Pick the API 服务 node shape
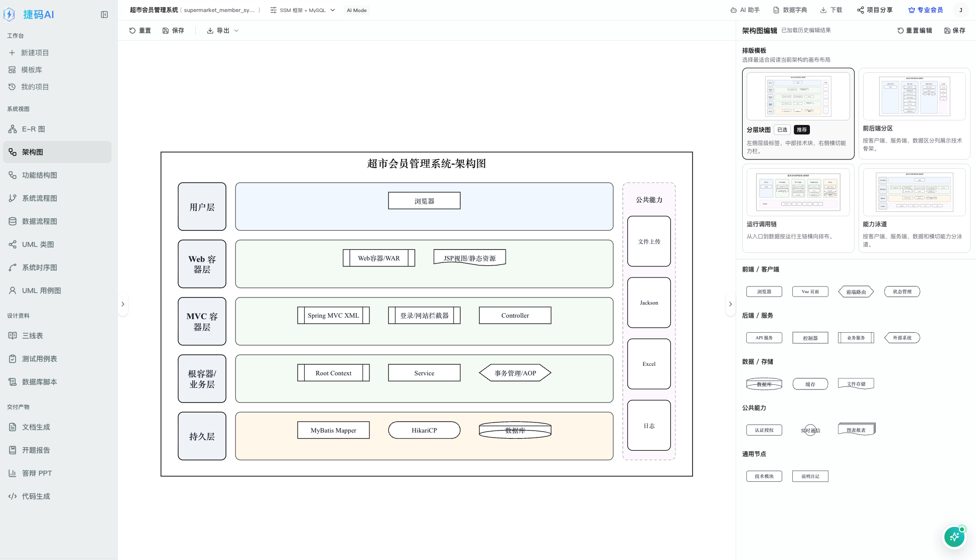 coord(764,338)
